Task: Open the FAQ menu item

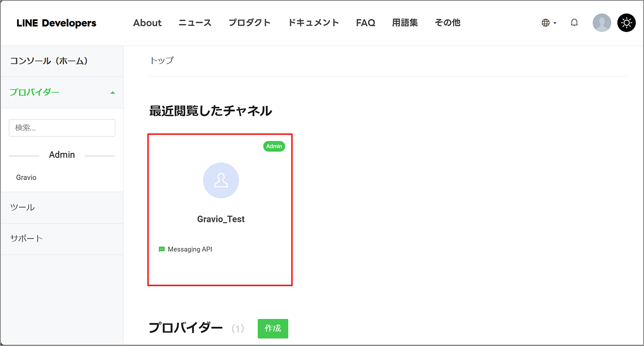Action: [365, 23]
